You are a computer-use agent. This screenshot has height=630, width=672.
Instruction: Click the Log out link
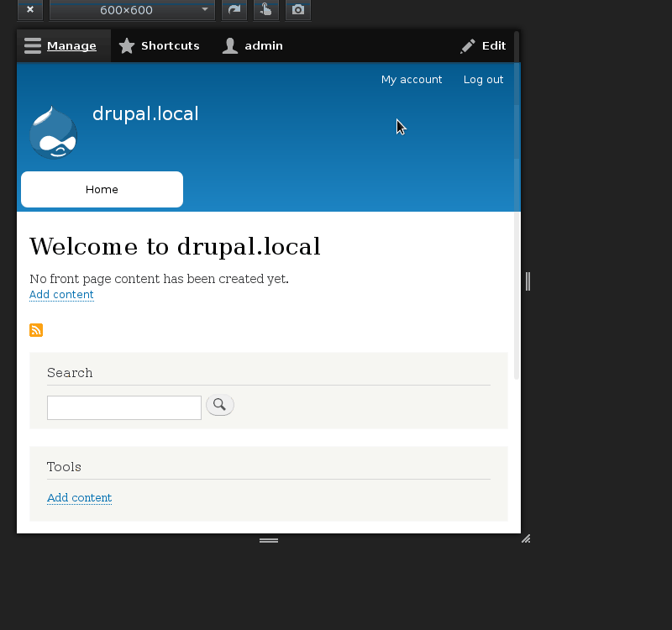tap(484, 80)
